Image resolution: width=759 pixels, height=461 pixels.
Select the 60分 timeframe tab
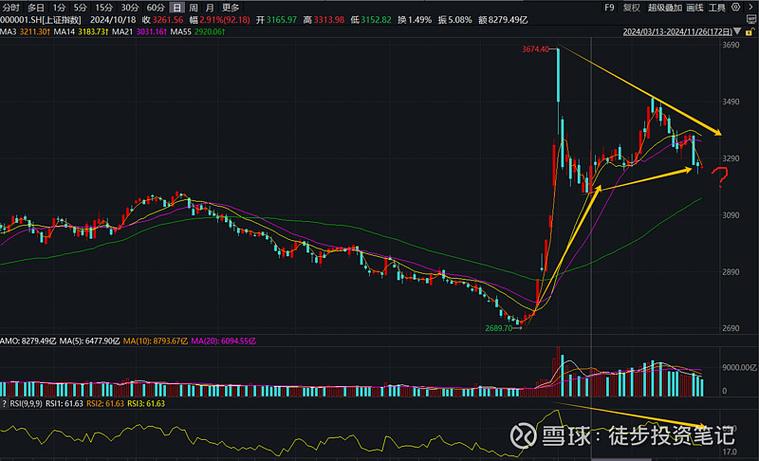pos(156,7)
